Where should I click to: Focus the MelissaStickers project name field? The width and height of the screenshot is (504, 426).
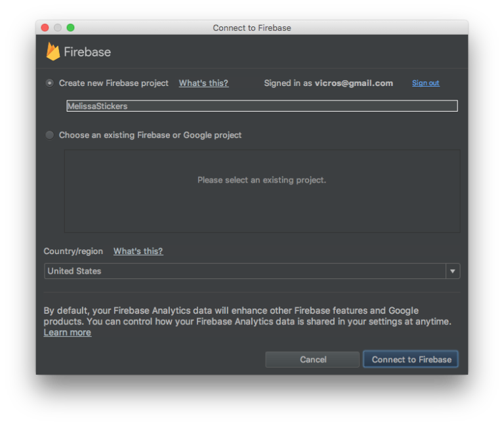pyautogui.click(x=262, y=106)
